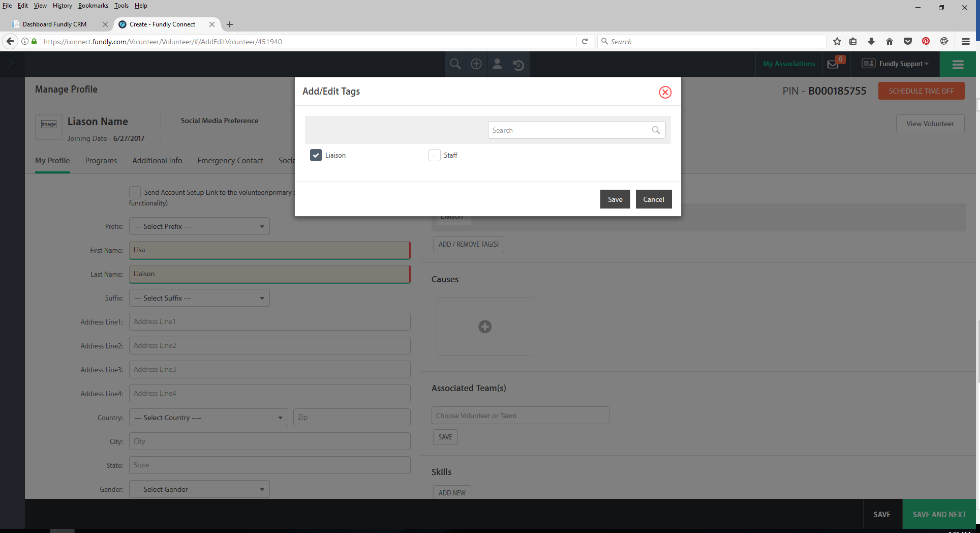The image size is (980, 533).
Task: Click the profile image placeholder
Action: [x=49, y=127]
